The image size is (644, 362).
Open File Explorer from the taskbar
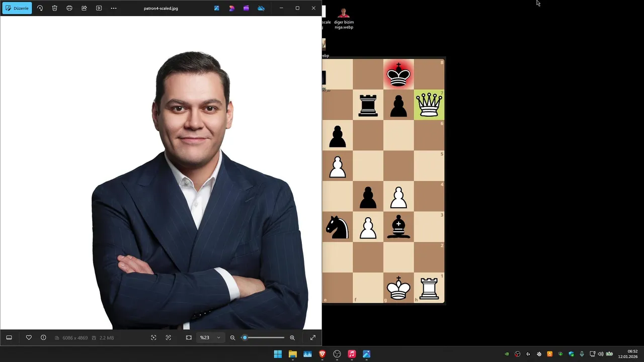click(292, 354)
